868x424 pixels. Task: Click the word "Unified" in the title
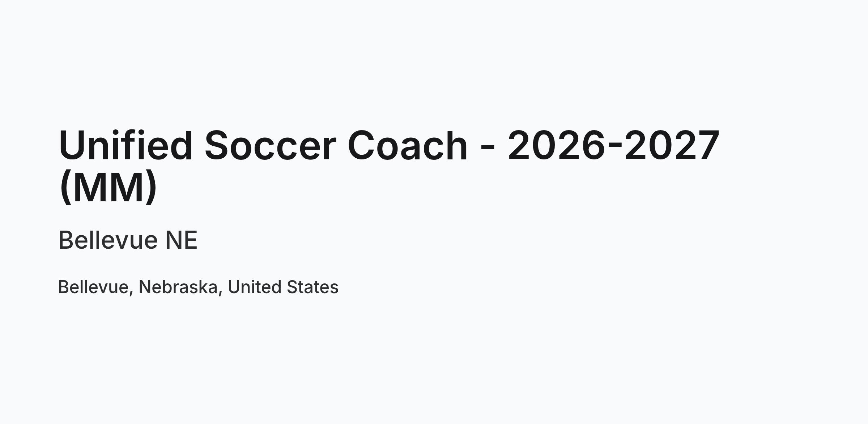click(x=125, y=145)
